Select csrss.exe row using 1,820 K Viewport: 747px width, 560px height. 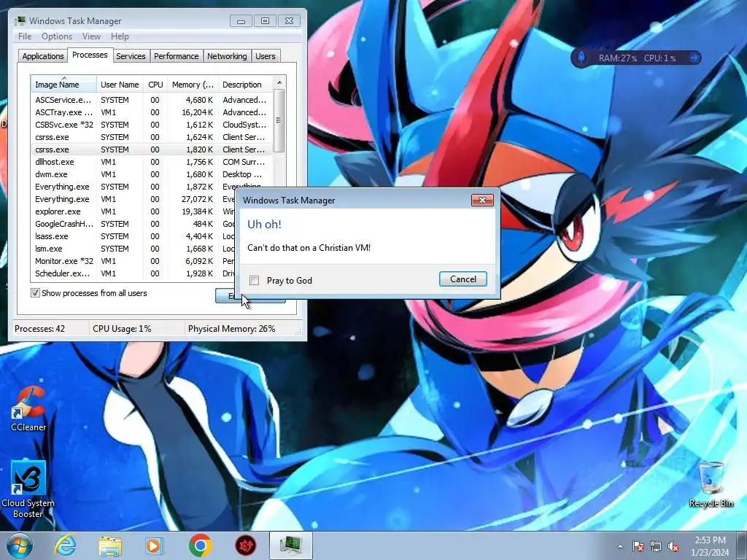[x=152, y=149]
